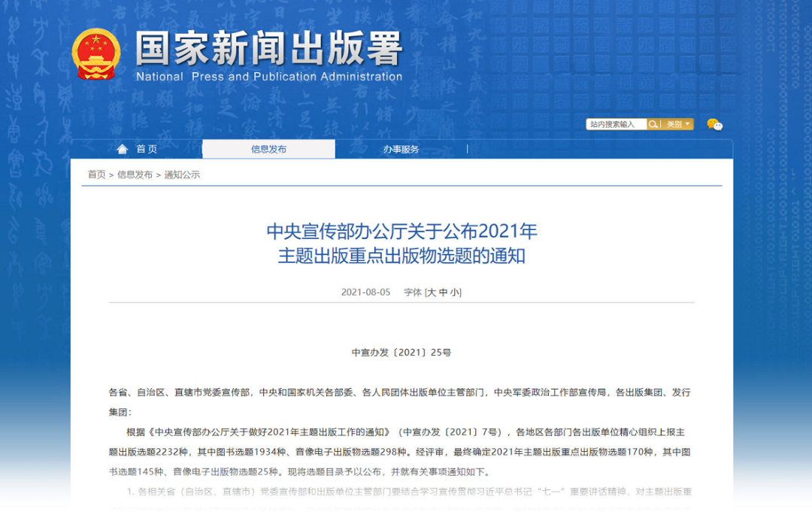The image size is (812, 515).
Task: Set font size to 大
Action: pyautogui.click(x=432, y=292)
